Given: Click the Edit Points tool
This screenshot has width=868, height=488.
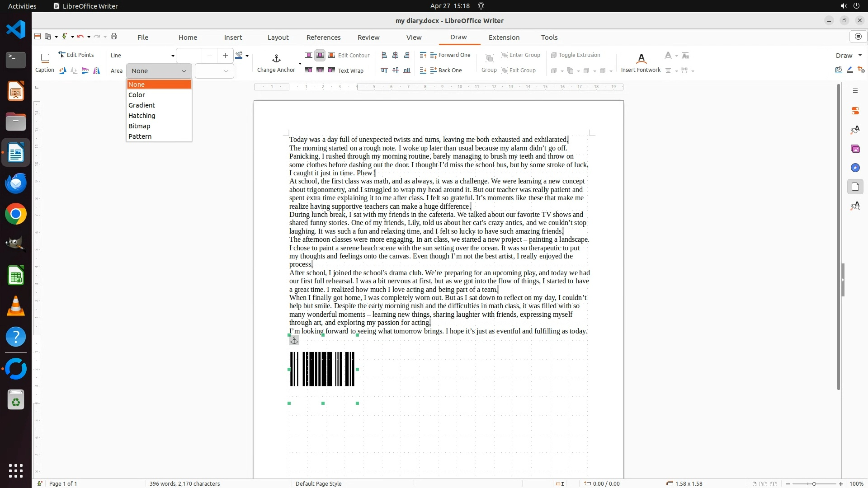Looking at the screenshot, I should tap(76, 55).
